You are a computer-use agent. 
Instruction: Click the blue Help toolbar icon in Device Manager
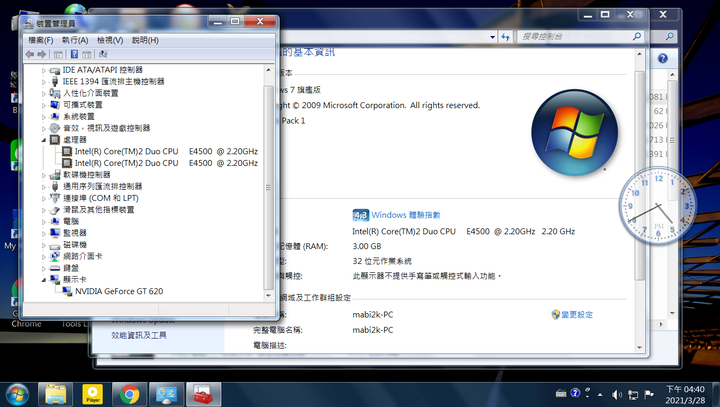[74, 54]
